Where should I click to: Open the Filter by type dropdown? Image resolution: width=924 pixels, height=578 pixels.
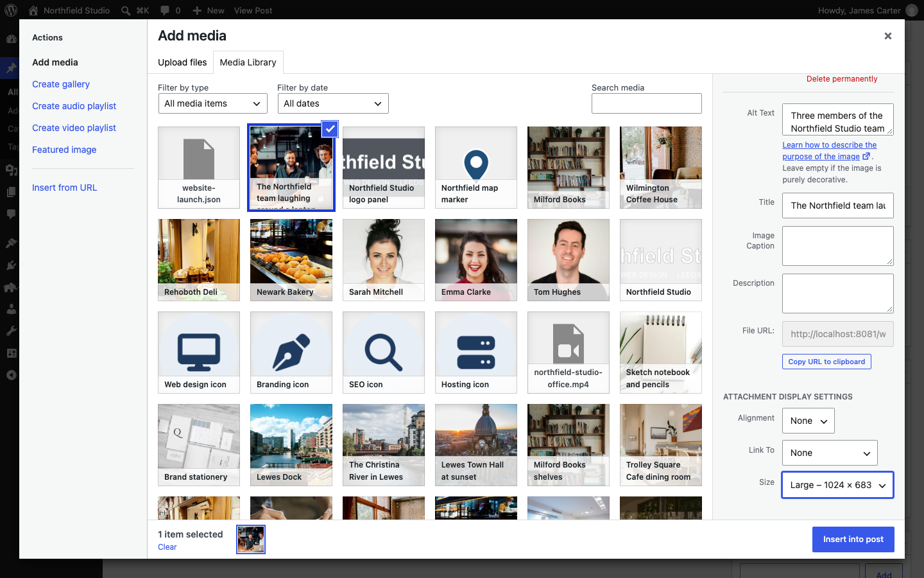tap(213, 103)
